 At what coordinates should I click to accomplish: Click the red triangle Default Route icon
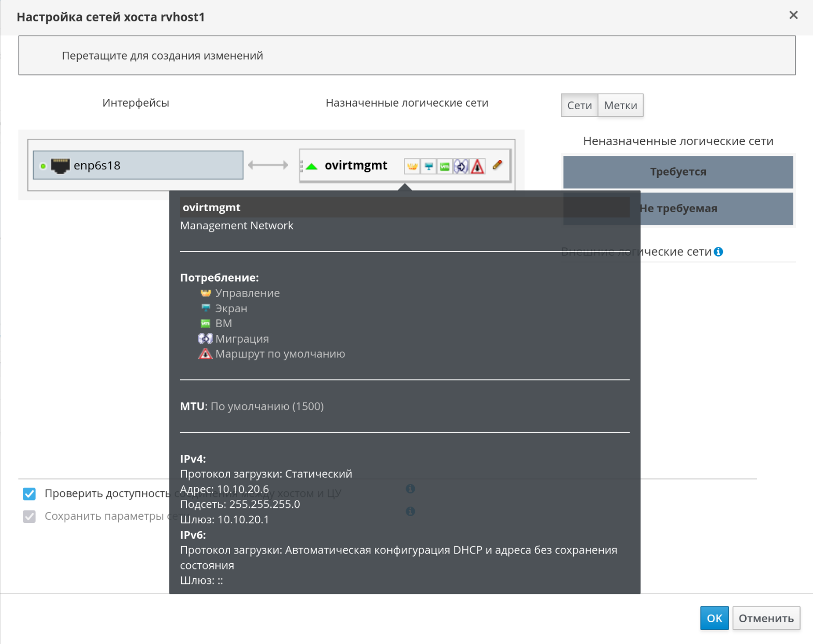tap(477, 166)
